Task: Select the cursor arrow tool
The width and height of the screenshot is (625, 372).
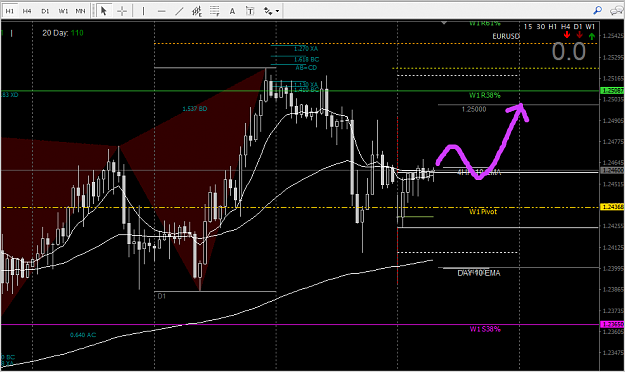Action: (104, 11)
